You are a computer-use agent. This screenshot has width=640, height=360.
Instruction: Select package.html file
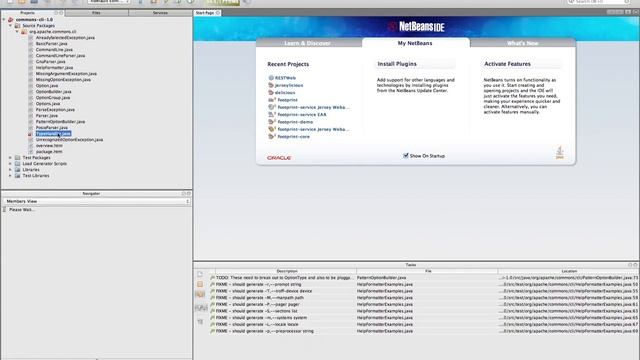(x=49, y=151)
